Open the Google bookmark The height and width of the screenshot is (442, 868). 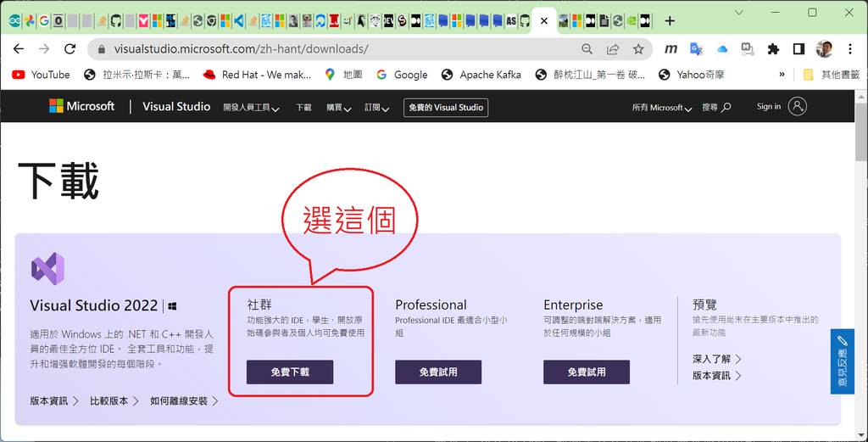(402, 75)
